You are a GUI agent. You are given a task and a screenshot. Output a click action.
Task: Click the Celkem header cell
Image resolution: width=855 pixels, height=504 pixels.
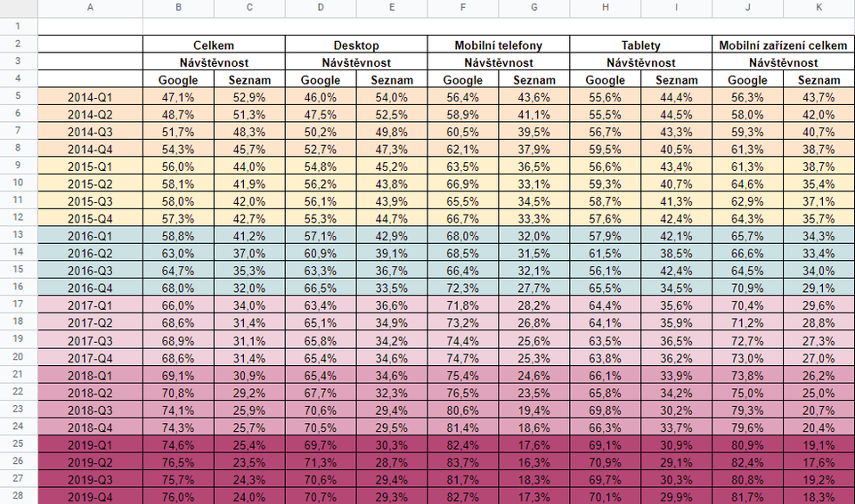point(214,45)
